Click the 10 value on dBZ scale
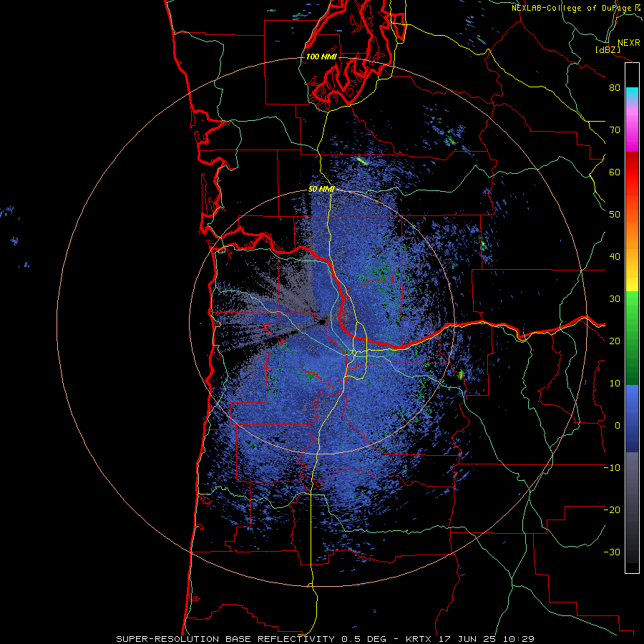Screen dimensions: 644x644 pos(615,384)
